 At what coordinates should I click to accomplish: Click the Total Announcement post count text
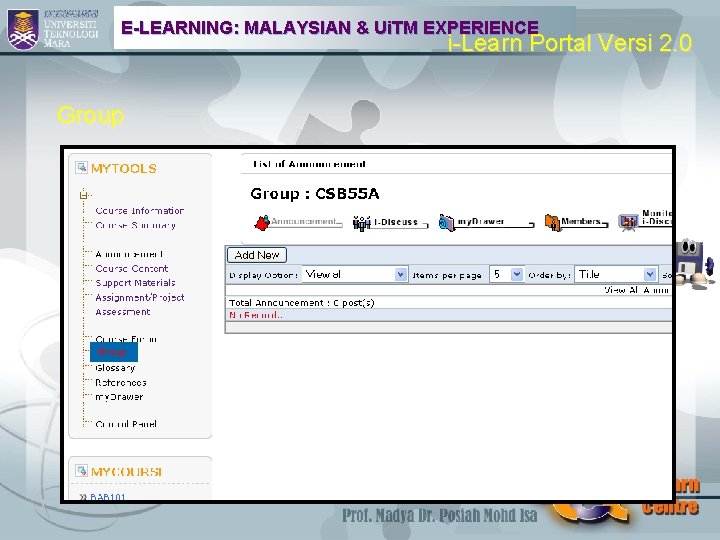coord(302,303)
